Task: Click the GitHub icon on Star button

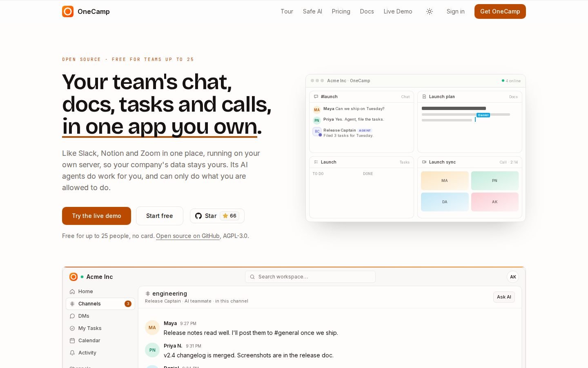Action: (x=198, y=216)
